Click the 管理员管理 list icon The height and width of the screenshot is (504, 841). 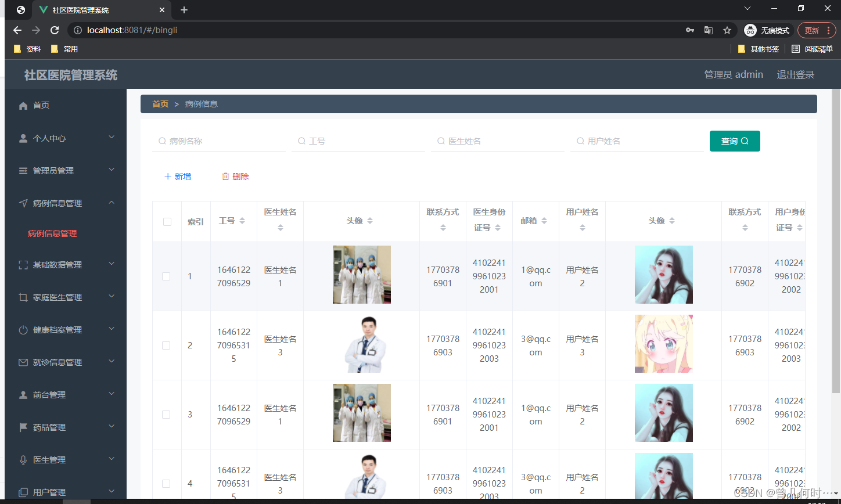pyautogui.click(x=22, y=170)
